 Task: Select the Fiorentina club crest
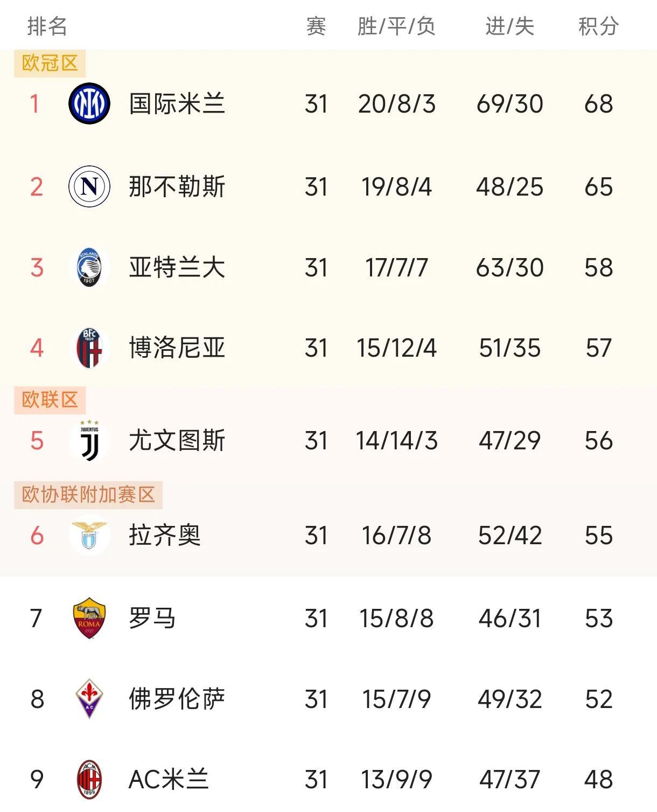89,698
